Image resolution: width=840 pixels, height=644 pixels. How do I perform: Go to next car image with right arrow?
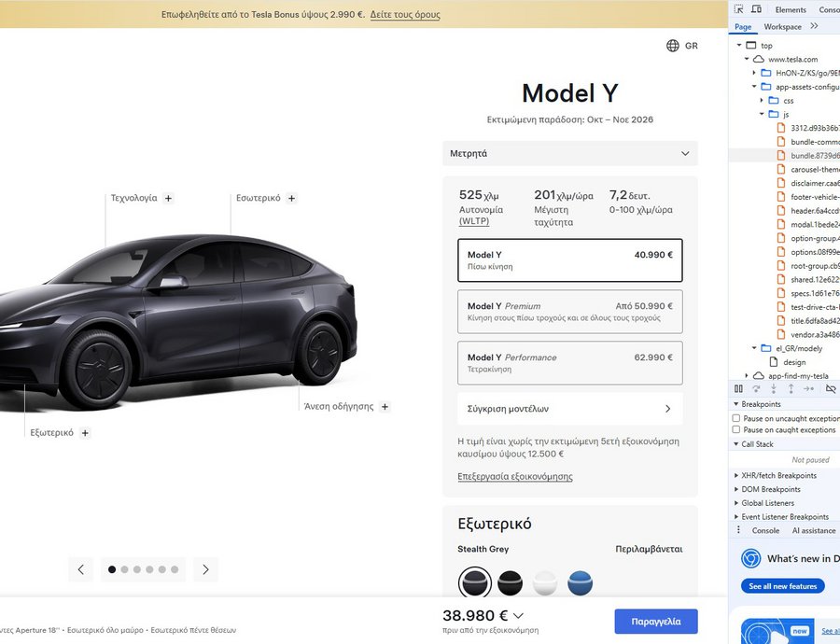205,569
